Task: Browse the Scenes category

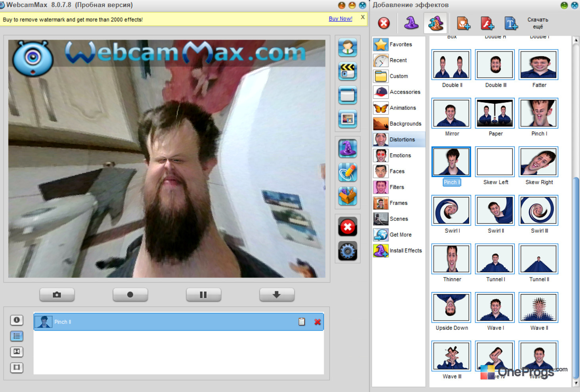Action: [398, 219]
